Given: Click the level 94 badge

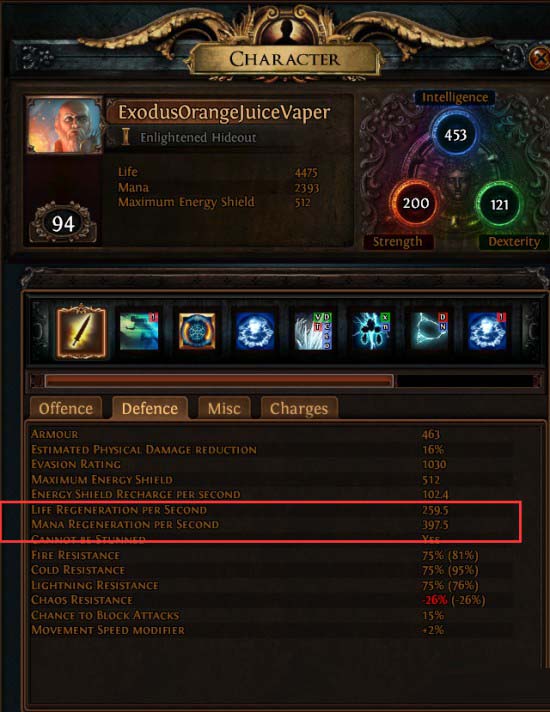Looking at the screenshot, I should pyautogui.click(x=63, y=223).
